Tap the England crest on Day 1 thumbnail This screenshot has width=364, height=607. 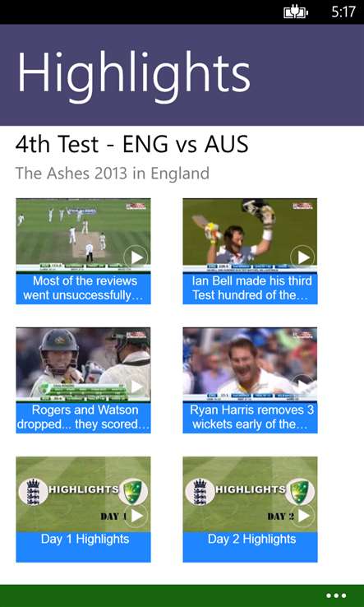pos(33,492)
